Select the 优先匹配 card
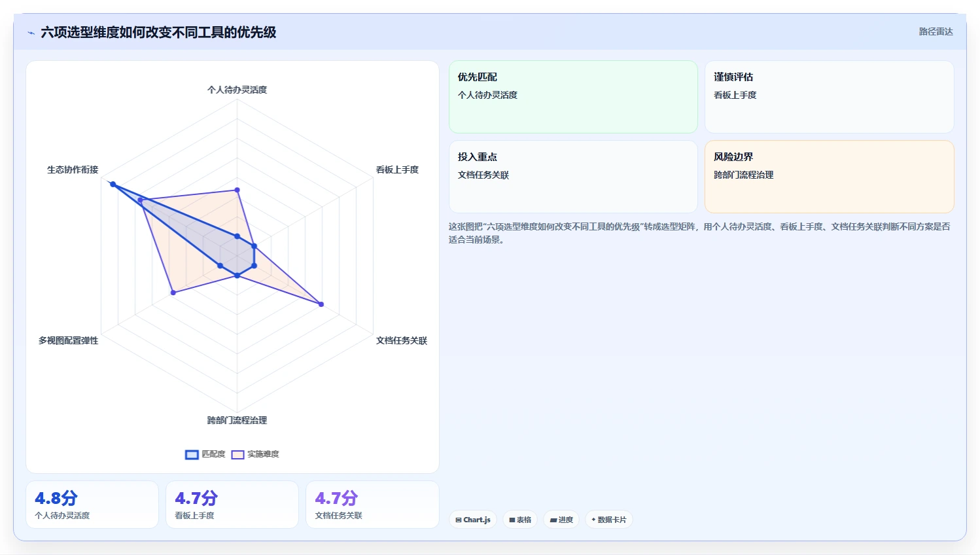This screenshot has width=980, height=555. (x=573, y=97)
